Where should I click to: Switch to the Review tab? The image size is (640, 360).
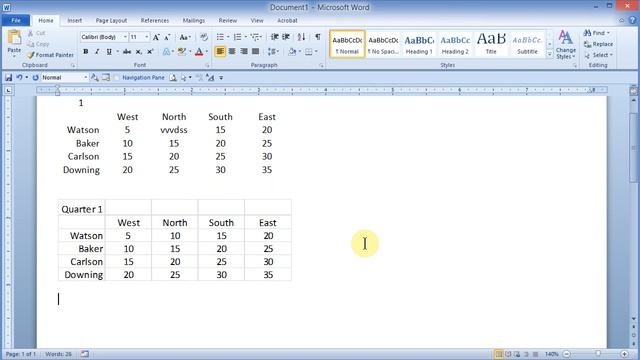pyautogui.click(x=227, y=20)
